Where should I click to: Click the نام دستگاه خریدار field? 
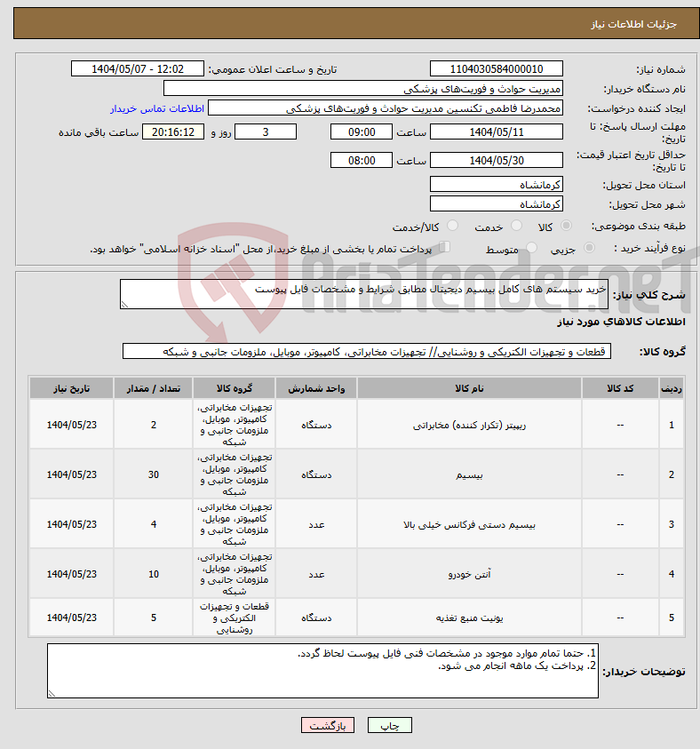363,88
